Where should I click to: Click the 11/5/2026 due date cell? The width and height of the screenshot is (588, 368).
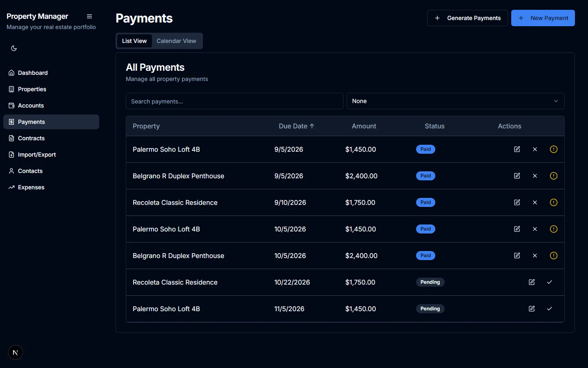289,309
